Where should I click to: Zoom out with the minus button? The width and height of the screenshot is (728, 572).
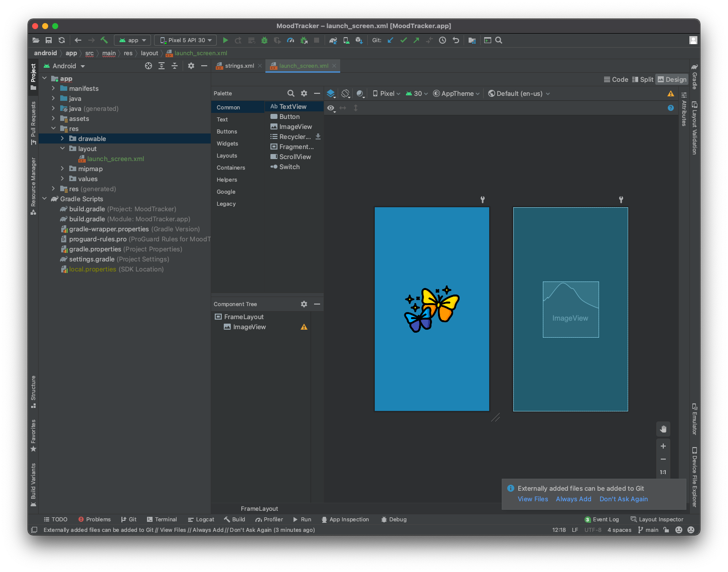click(x=663, y=459)
